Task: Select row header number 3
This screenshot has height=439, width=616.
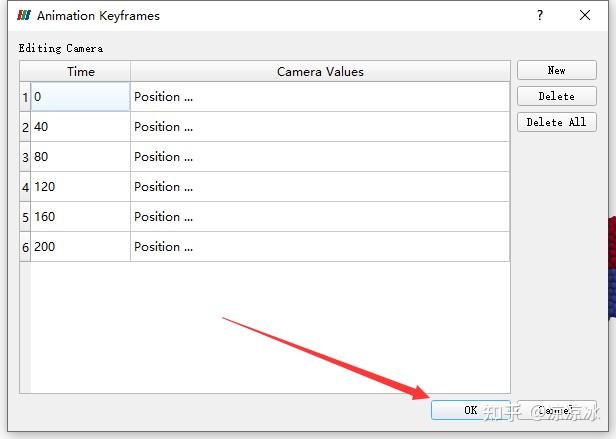Action: pos(25,157)
